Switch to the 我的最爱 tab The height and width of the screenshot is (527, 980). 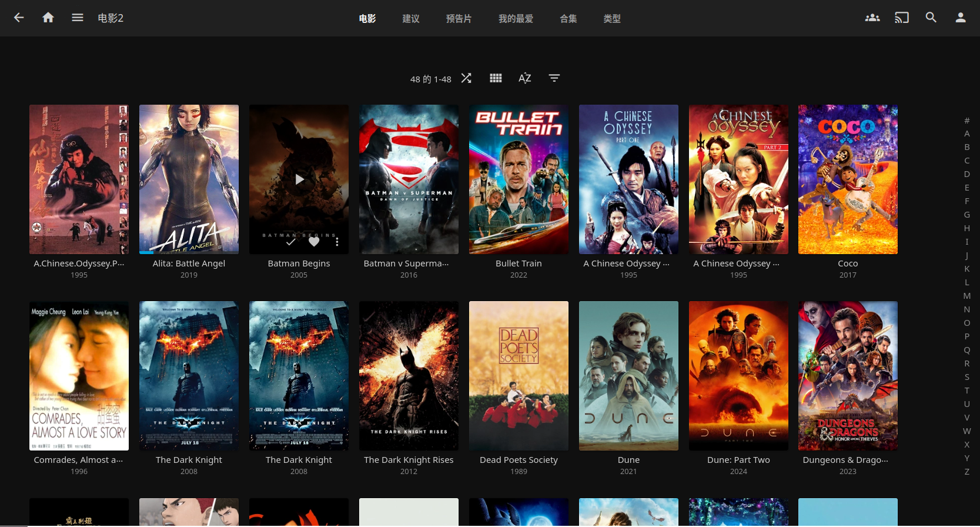point(516,18)
